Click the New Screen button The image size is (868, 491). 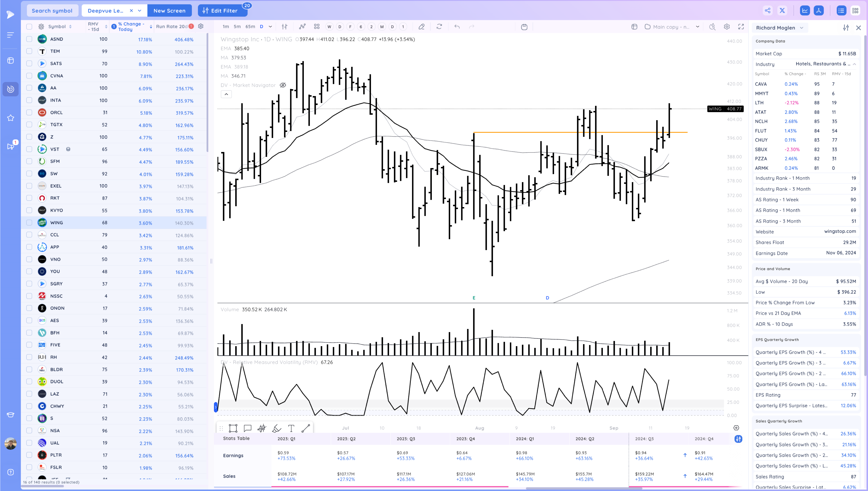tap(169, 10)
